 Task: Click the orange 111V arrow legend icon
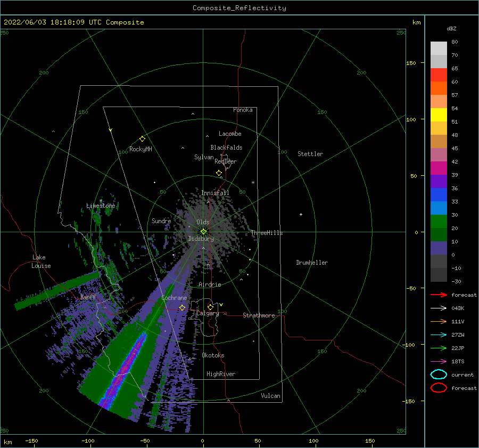pyautogui.click(x=439, y=321)
